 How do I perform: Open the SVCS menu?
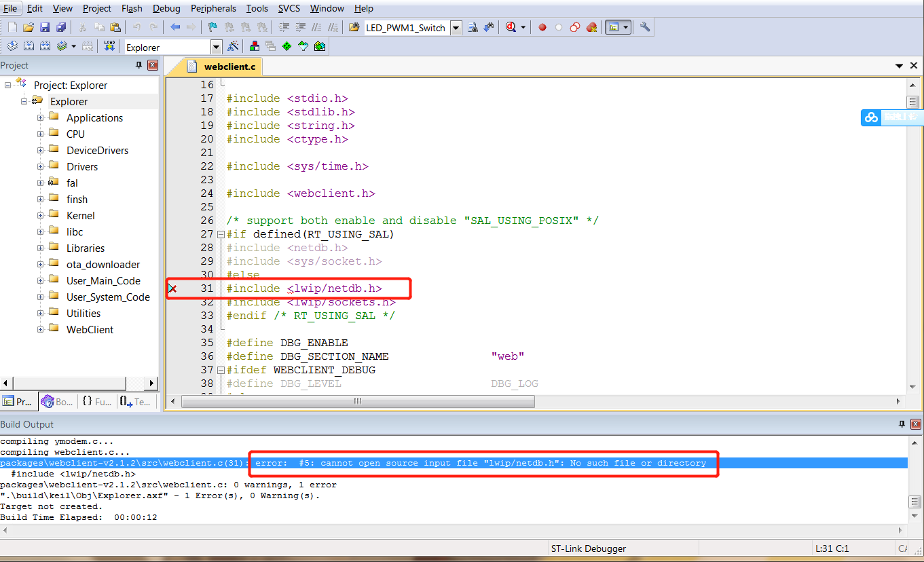pos(290,8)
